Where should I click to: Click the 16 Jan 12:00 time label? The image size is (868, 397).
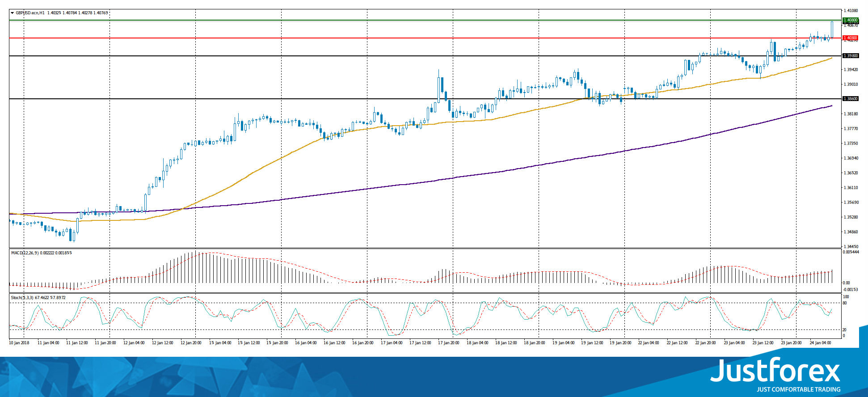point(334,343)
